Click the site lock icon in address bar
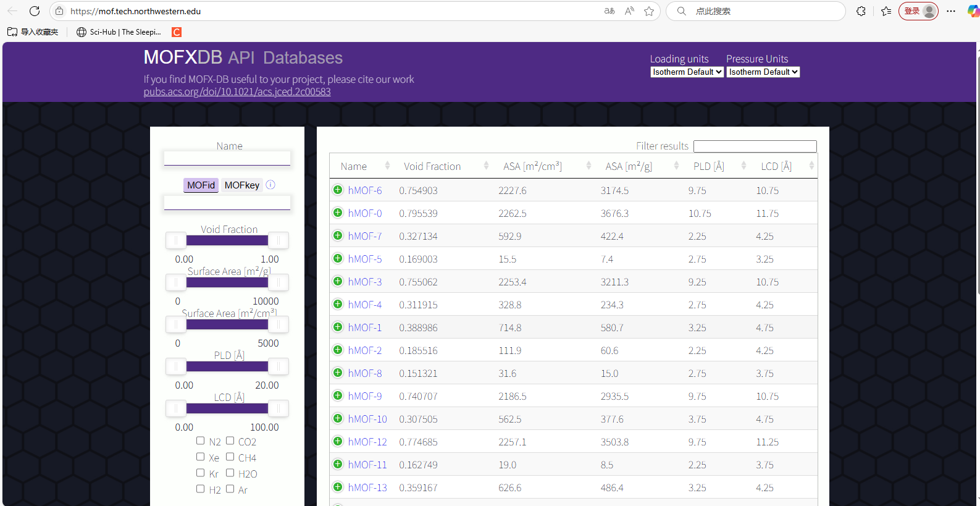 point(59,11)
